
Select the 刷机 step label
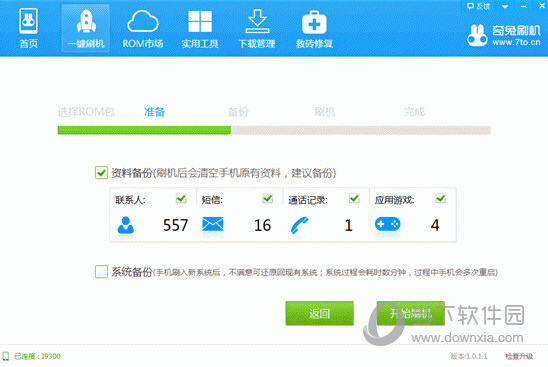point(324,112)
